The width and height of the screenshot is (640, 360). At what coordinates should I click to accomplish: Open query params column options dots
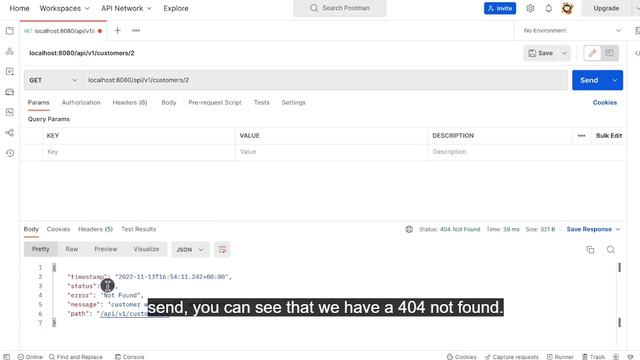[582, 136]
